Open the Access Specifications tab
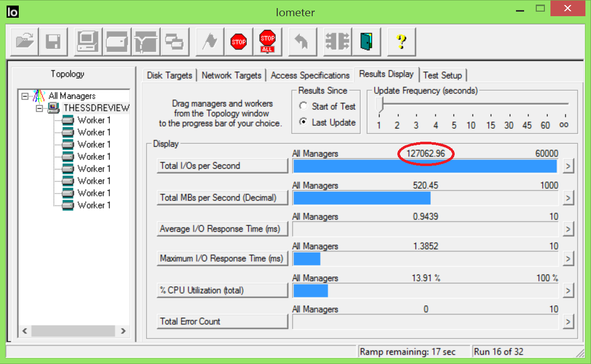The height and width of the screenshot is (364, 591). (x=310, y=75)
